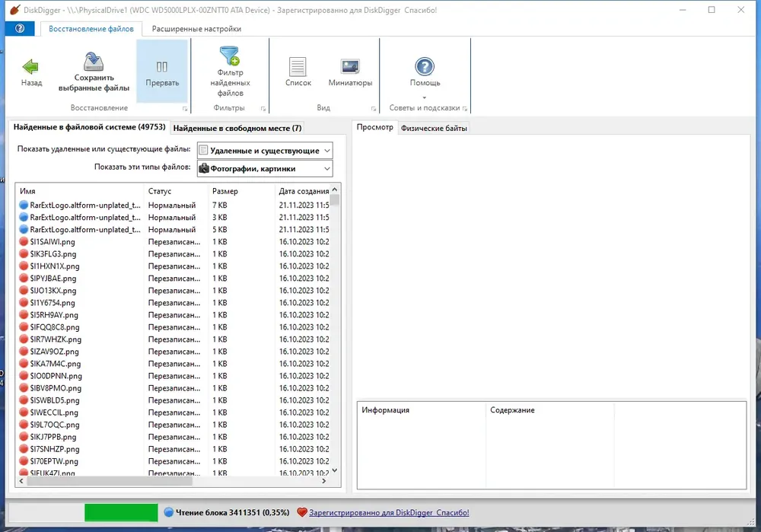761x532 pixels.
Task: Select file $IWECCIL.png
Action: click(54, 412)
